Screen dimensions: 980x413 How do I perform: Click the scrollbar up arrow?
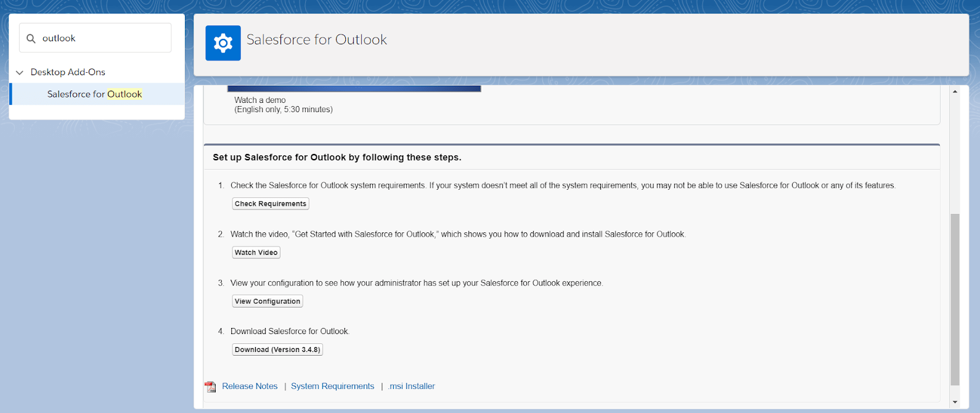[x=955, y=92]
